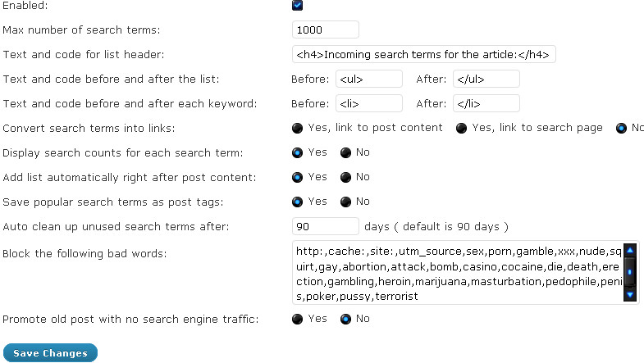Click the auto clean up days field

click(x=326, y=227)
